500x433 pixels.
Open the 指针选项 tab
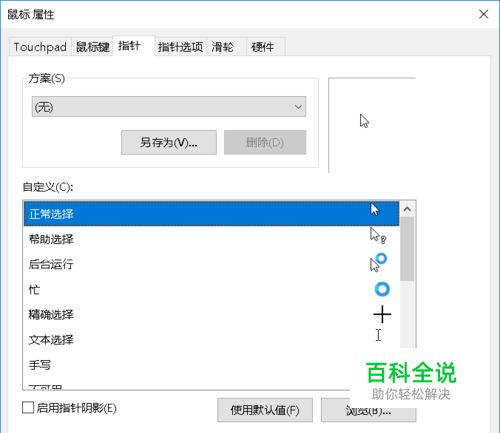click(180, 47)
